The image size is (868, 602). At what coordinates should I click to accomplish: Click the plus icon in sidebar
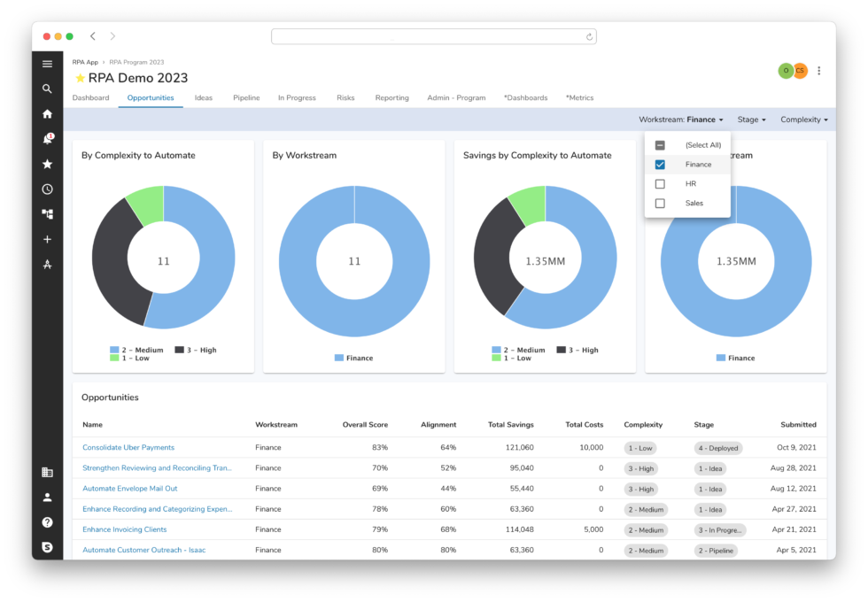click(x=47, y=239)
